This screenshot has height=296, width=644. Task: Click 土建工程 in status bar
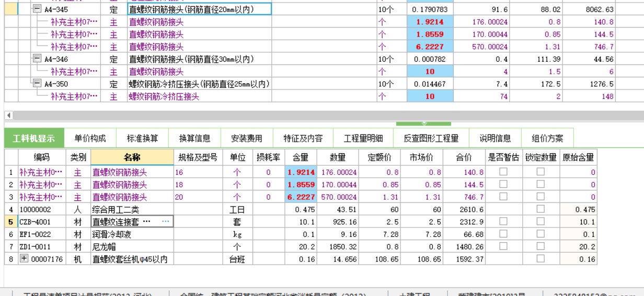[x=415, y=294]
